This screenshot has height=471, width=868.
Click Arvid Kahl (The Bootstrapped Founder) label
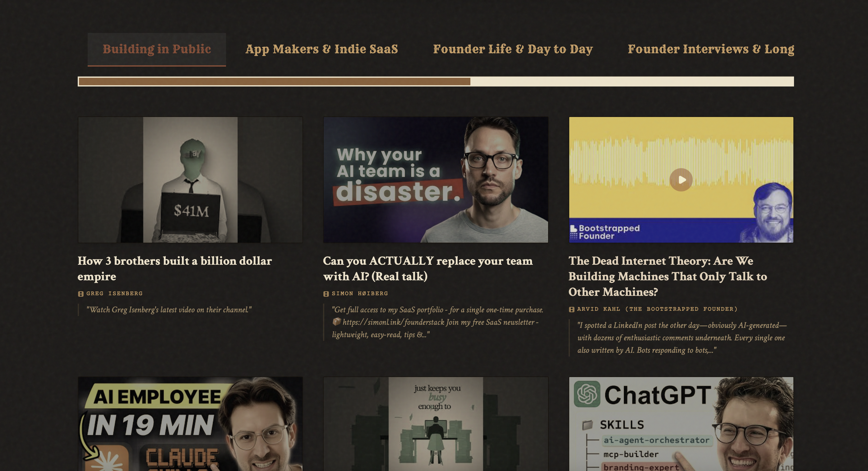(657, 309)
